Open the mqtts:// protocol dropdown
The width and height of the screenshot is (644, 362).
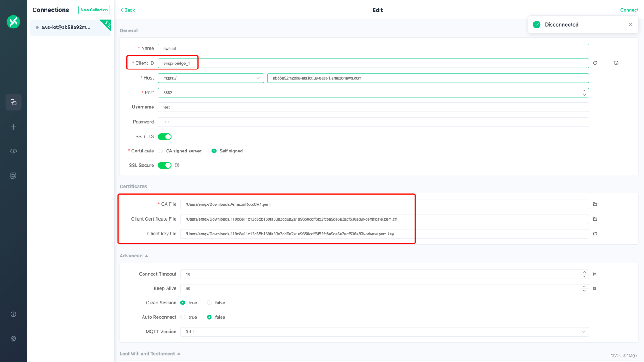pos(211,78)
